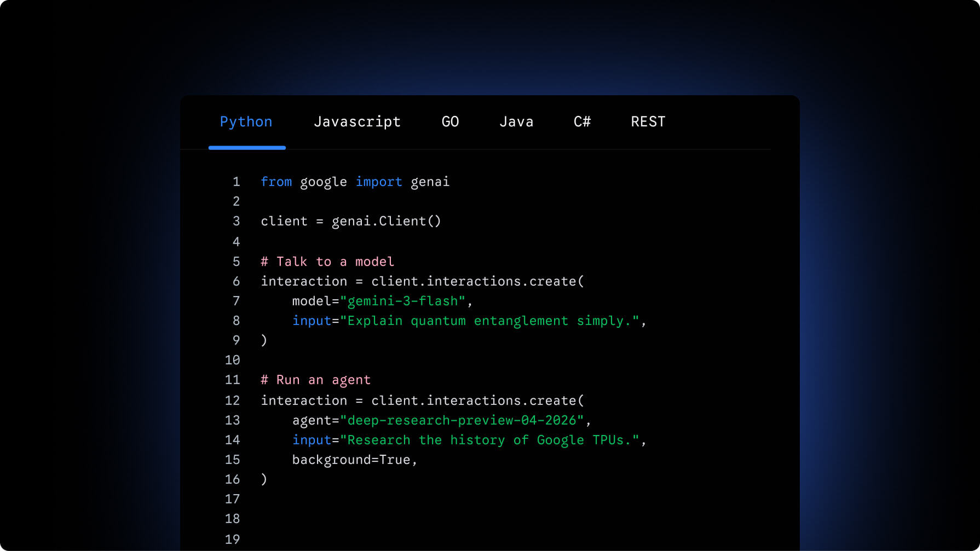Click the closing parenthesis on line 9
980x551 pixels.
264,340
